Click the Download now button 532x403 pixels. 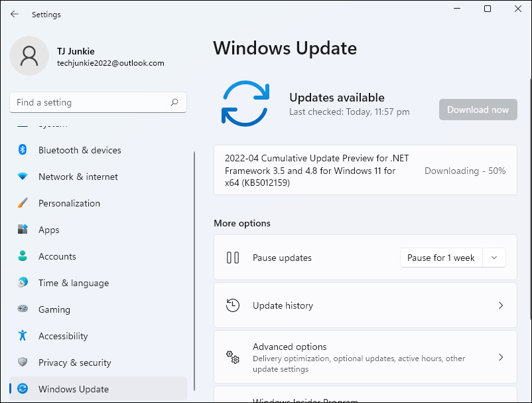(x=478, y=110)
